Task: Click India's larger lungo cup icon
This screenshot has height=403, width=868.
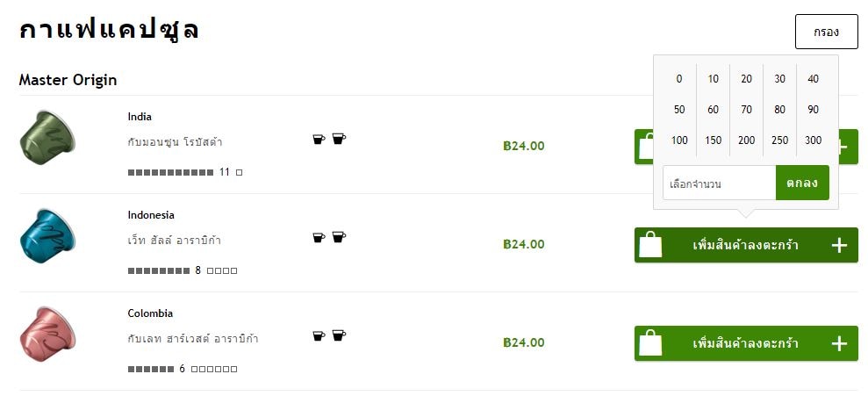Action: point(339,138)
